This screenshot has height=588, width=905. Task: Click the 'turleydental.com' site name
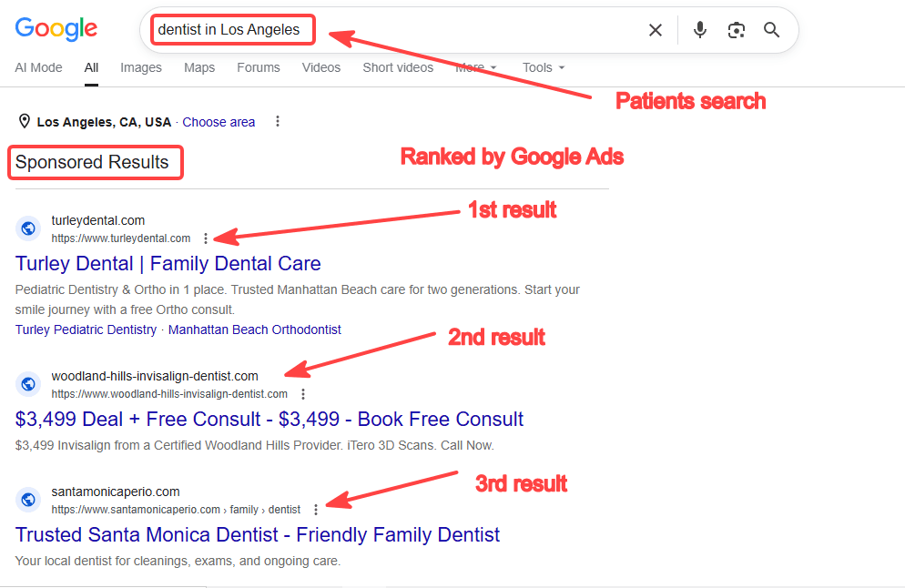tap(98, 220)
